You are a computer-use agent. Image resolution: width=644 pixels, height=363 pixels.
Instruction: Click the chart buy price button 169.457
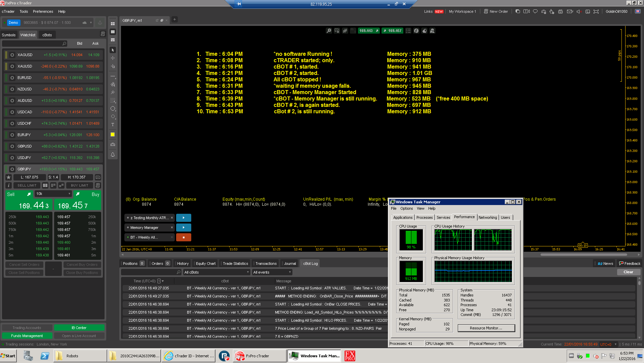pyautogui.click(x=392, y=31)
